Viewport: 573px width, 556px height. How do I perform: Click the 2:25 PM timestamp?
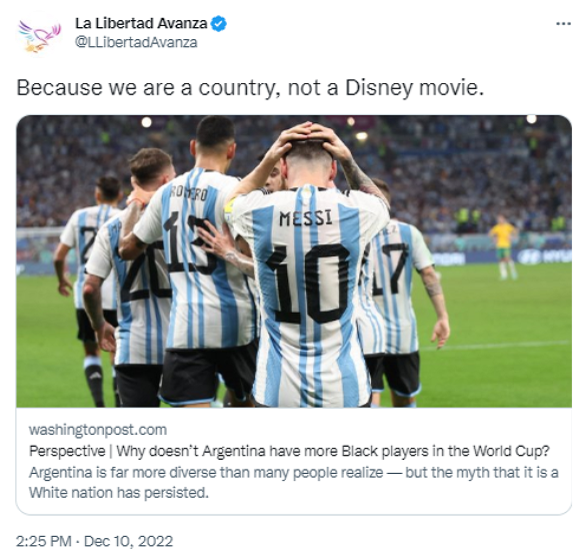(44, 541)
